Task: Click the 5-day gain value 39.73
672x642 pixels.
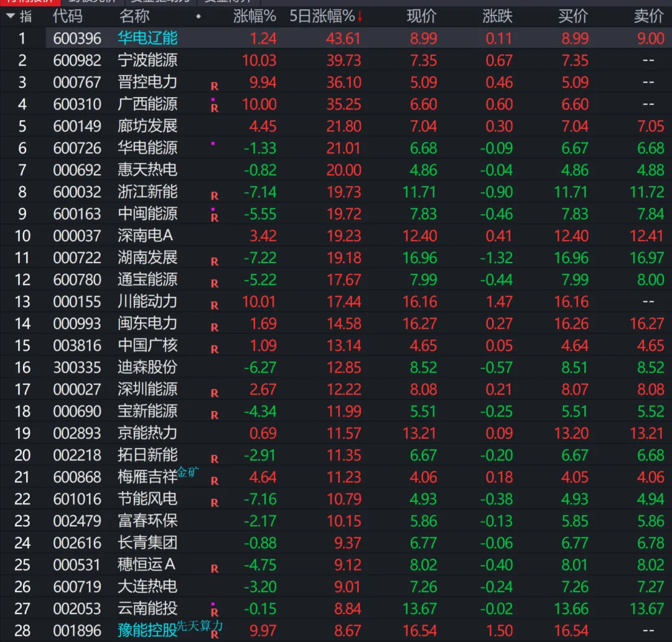Action: coord(343,60)
